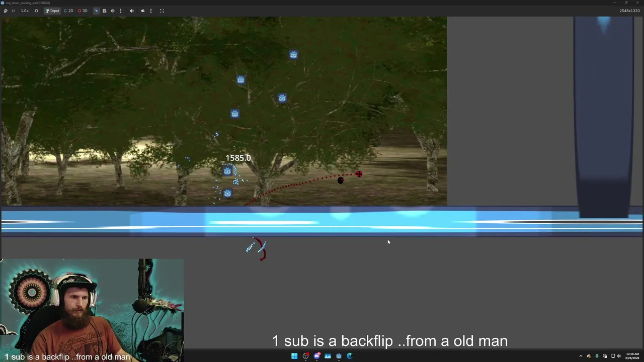
Task: Expand game view to fullscreen
Action: [162, 11]
